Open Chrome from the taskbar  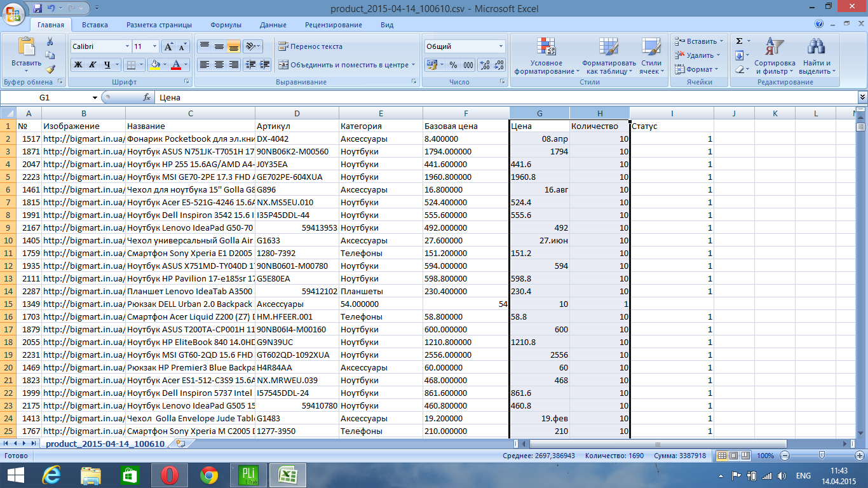(x=209, y=475)
